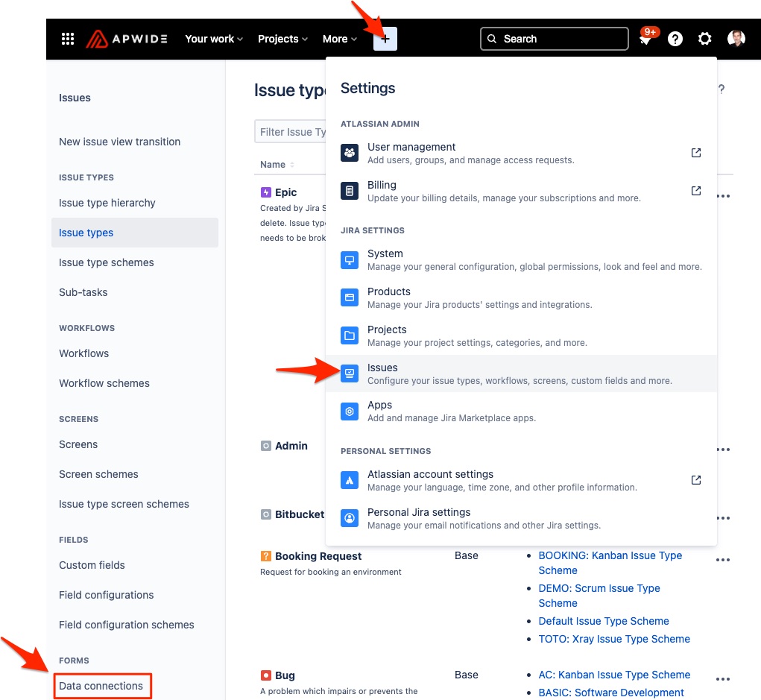
Task: Select the System settings icon
Action: tap(349, 259)
